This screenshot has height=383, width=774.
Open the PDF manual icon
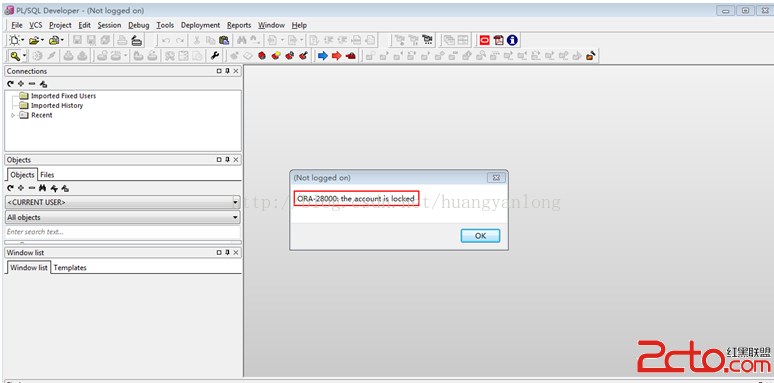(499, 40)
